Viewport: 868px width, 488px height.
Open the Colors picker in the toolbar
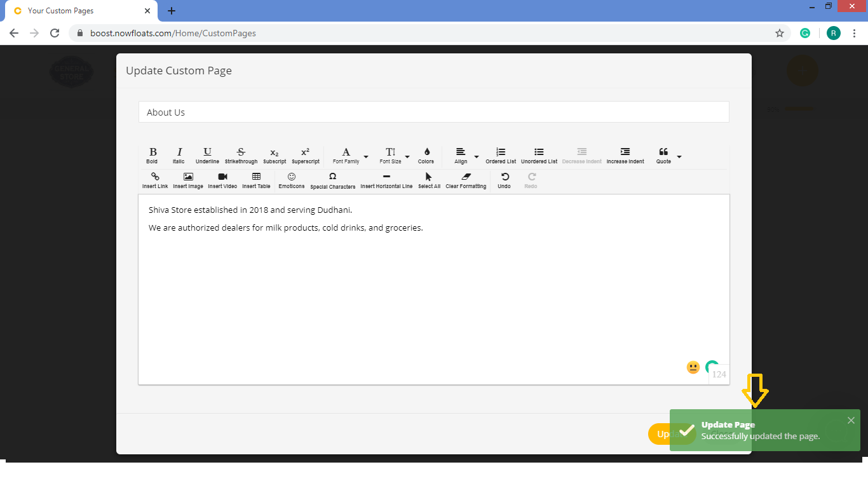pos(426,154)
